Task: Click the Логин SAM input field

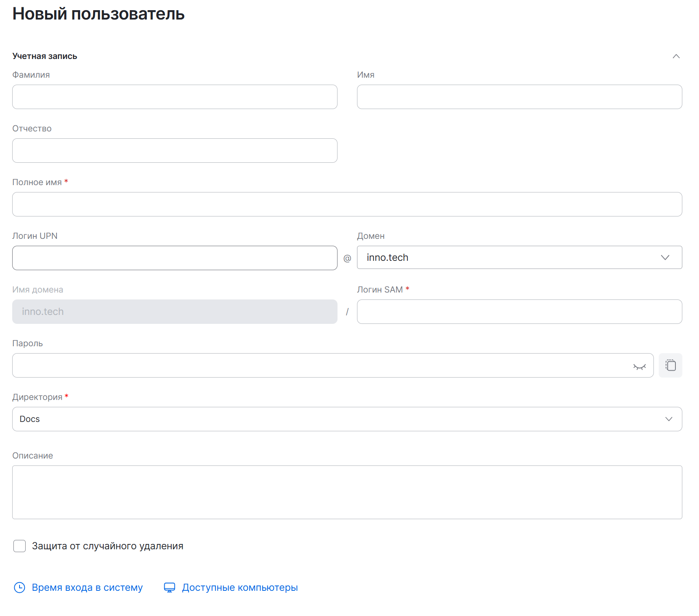Action: [x=519, y=312]
